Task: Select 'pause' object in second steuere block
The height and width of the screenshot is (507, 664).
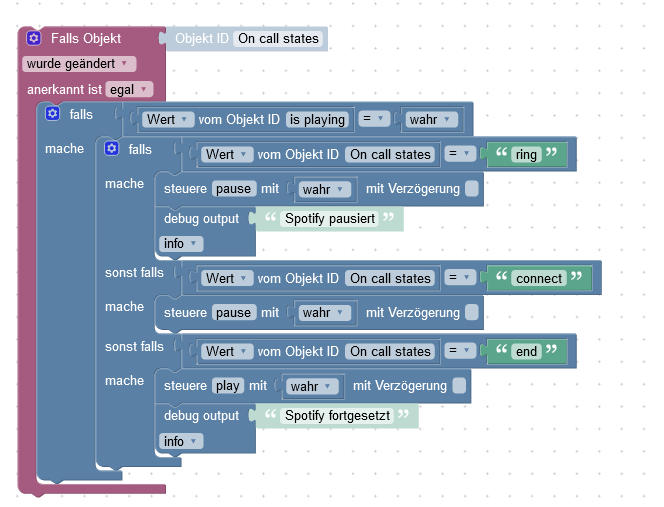Action: [x=233, y=313]
